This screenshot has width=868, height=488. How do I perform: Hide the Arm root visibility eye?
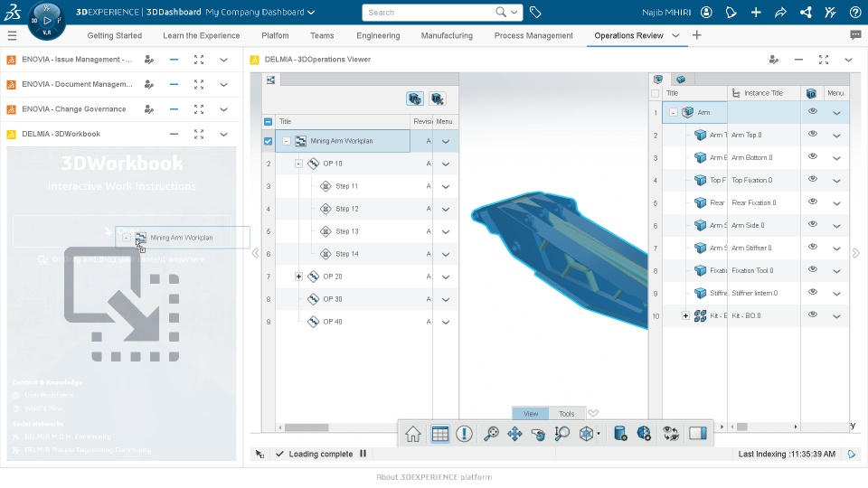coord(813,111)
